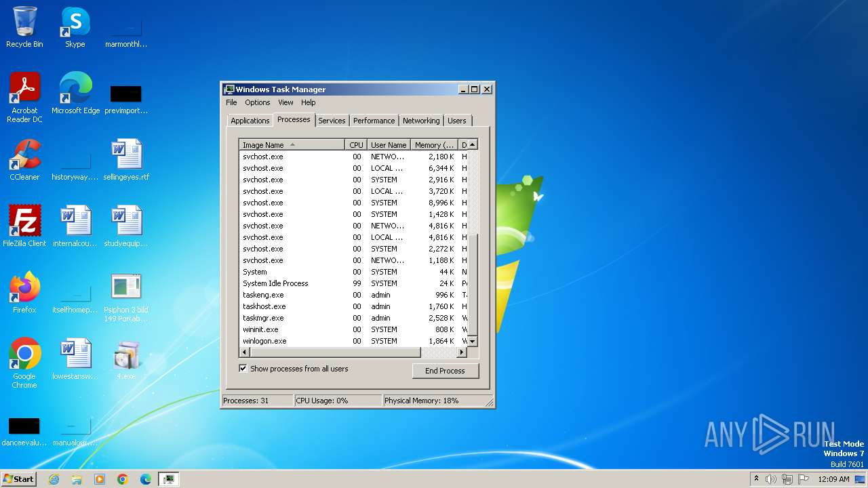Screen dimensions: 868x488
Task: Select the taskhost.exe process row
Action: click(353, 306)
